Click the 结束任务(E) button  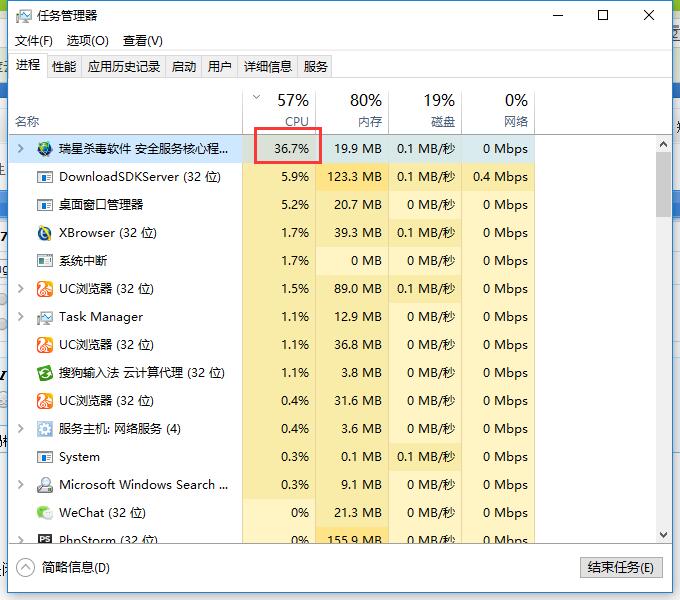click(x=621, y=567)
